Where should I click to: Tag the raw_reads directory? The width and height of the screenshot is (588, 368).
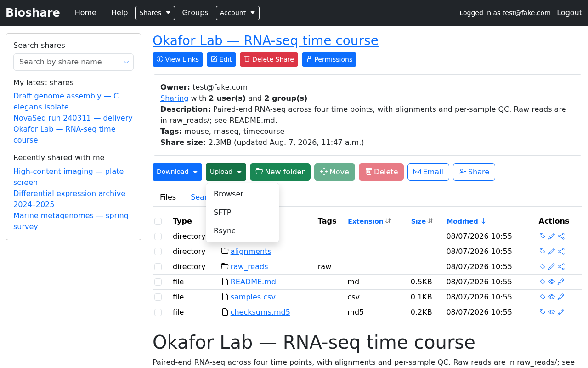coord(543,267)
